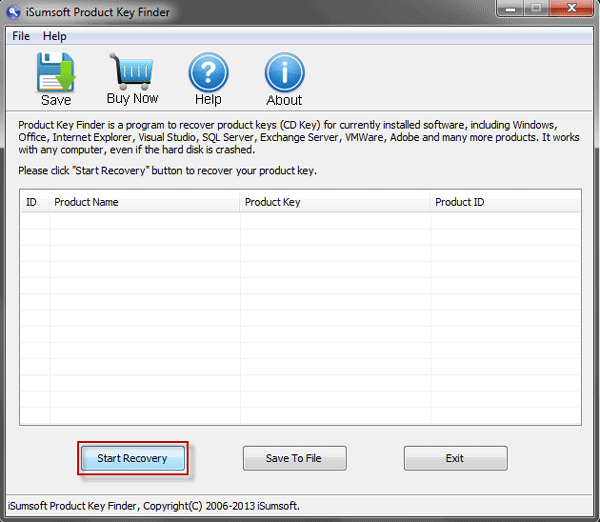This screenshot has height=522, width=600.
Task: Sort by Product ID column header
Action: pyautogui.click(x=505, y=202)
